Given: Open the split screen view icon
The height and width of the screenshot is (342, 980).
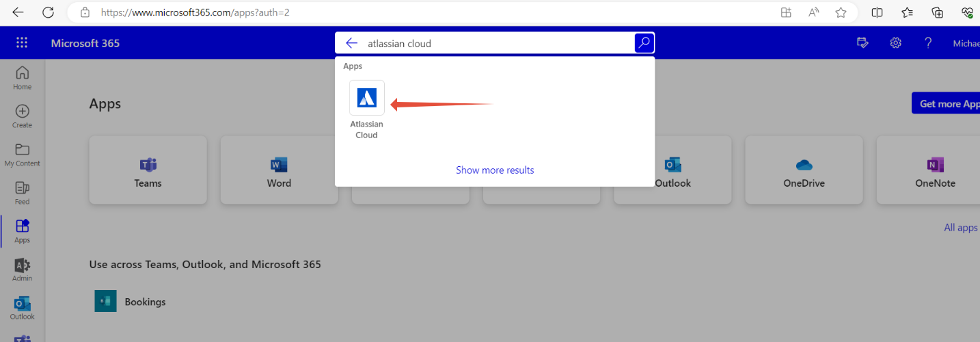Looking at the screenshot, I should click(x=877, y=12).
